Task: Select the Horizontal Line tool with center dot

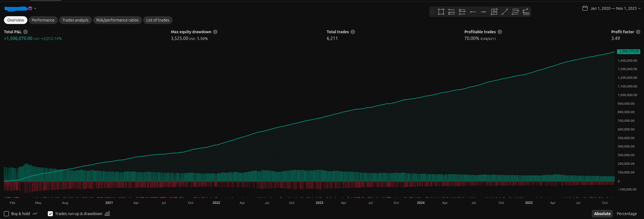Action: tap(484, 12)
